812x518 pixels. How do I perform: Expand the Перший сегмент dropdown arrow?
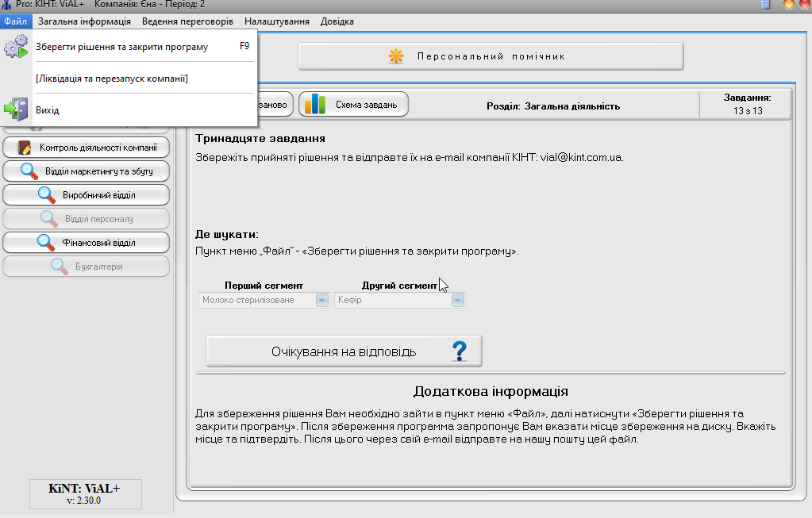pyautogui.click(x=322, y=300)
